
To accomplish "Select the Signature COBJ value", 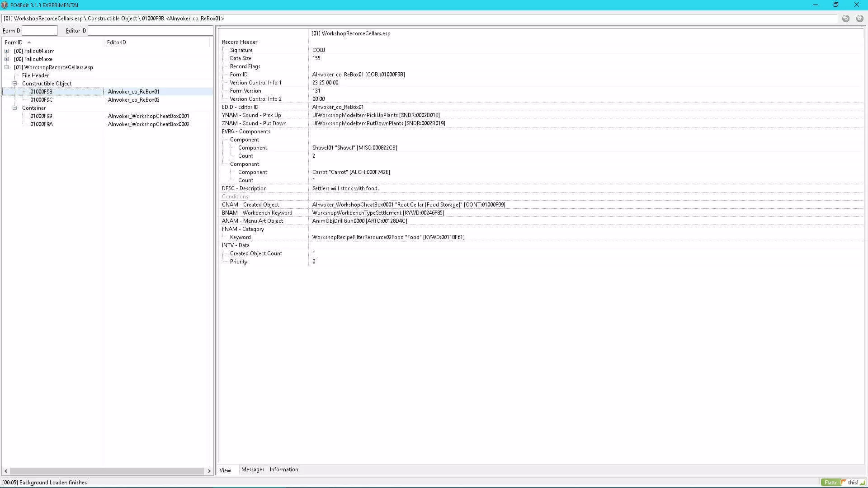I will coord(318,50).
